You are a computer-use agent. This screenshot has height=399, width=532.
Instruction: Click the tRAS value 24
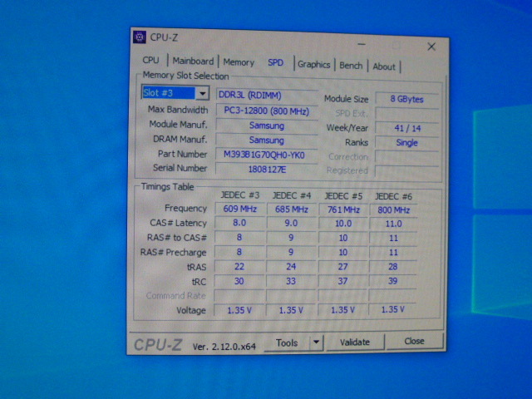(291, 267)
